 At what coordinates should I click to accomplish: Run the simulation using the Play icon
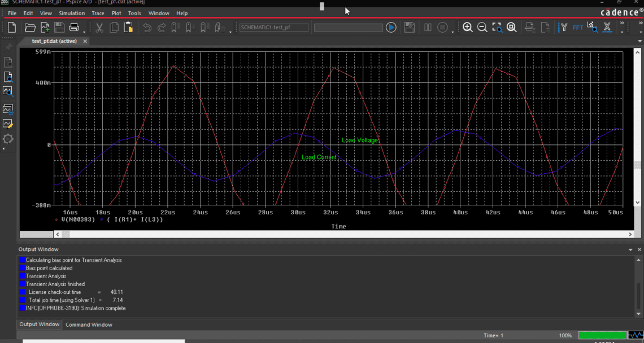[x=391, y=27]
